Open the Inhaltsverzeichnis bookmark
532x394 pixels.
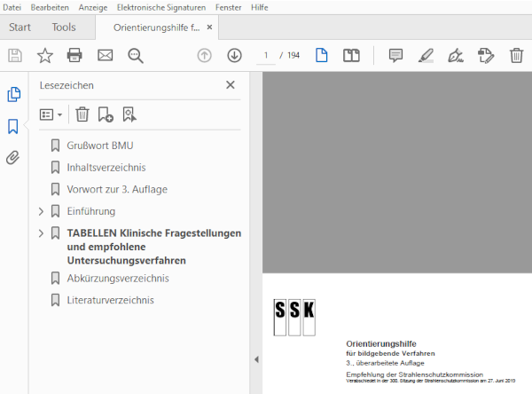pos(106,167)
